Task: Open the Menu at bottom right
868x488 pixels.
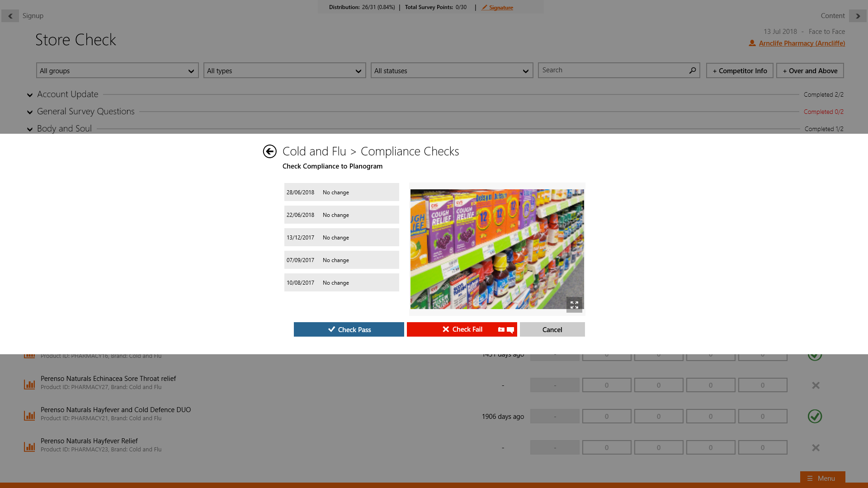Action: 822,478
